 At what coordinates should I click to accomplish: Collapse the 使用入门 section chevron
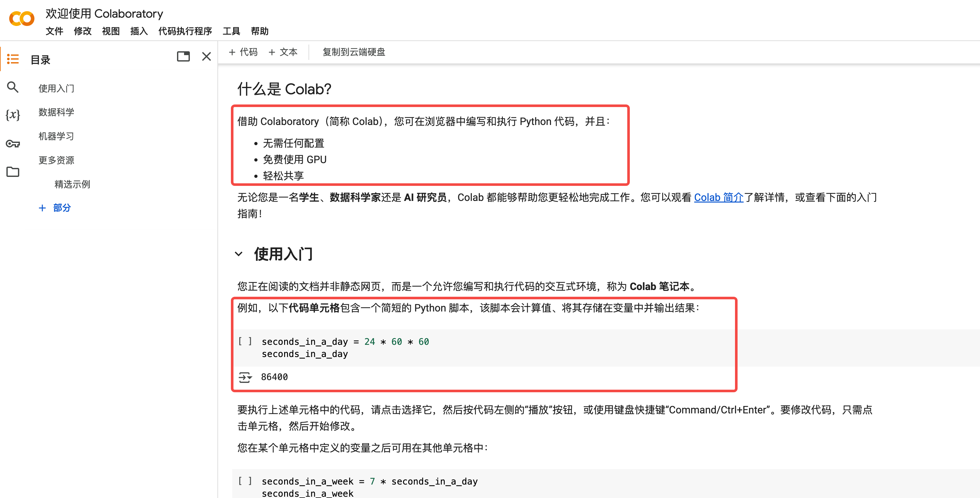tap(239, 254)
